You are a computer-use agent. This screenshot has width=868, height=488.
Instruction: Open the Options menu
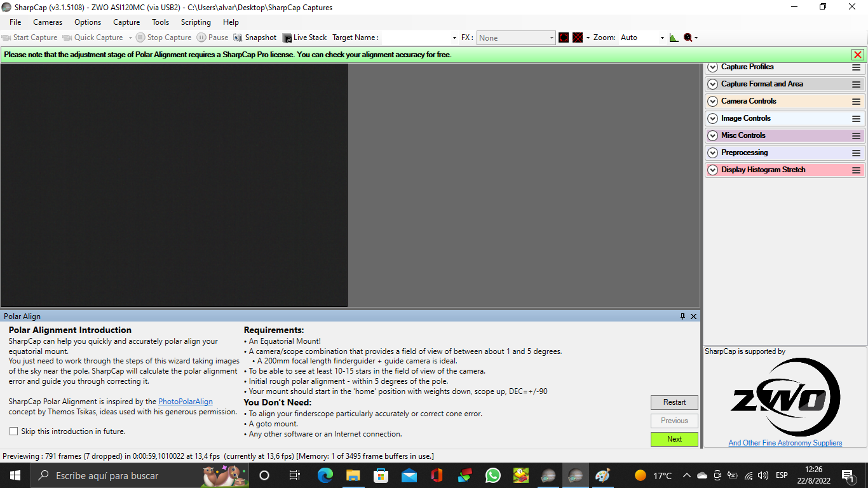pyautogui.click(x=88, y=22)
